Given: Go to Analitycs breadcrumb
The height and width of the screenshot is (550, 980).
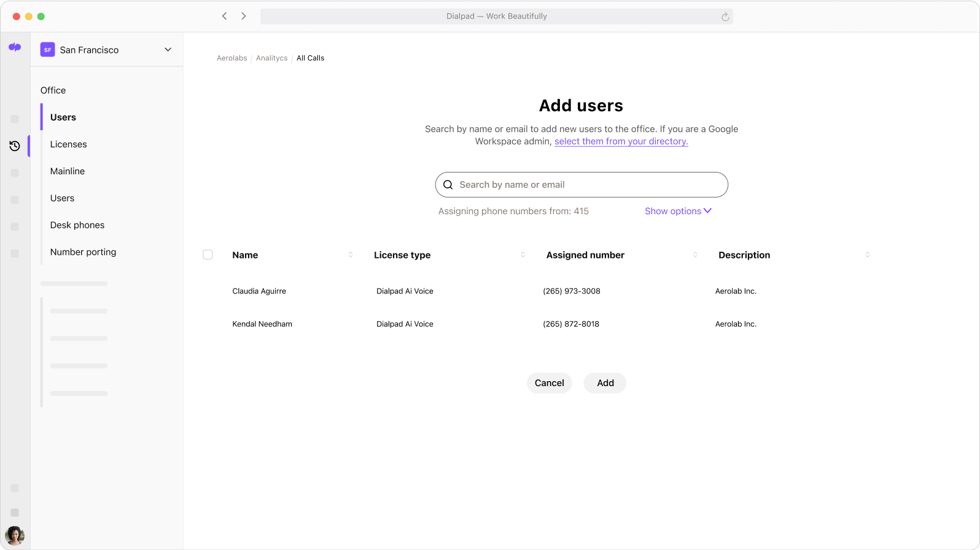Looking at the screenshot, I should pos(272,58).
